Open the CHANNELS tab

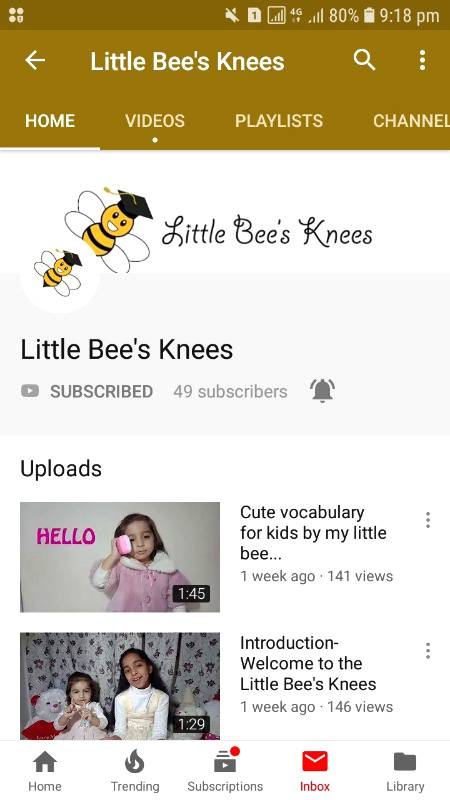411,121
